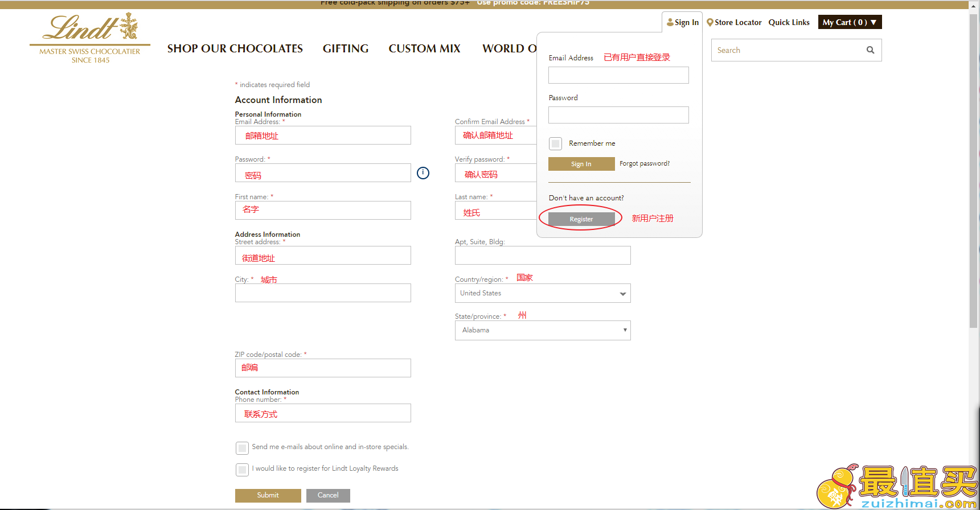Screen dimensions: 980x510
Task: Focus the Search input field
Action: 789,50
